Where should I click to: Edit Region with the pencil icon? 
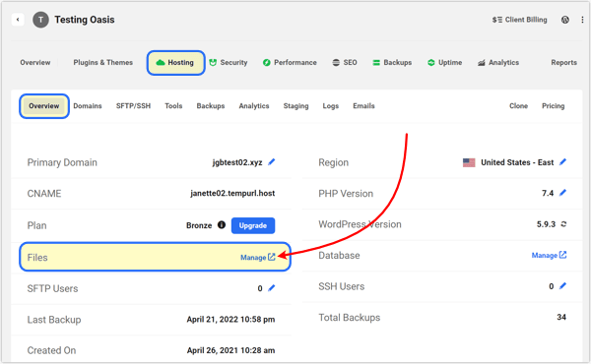click(x=562, y=162)
